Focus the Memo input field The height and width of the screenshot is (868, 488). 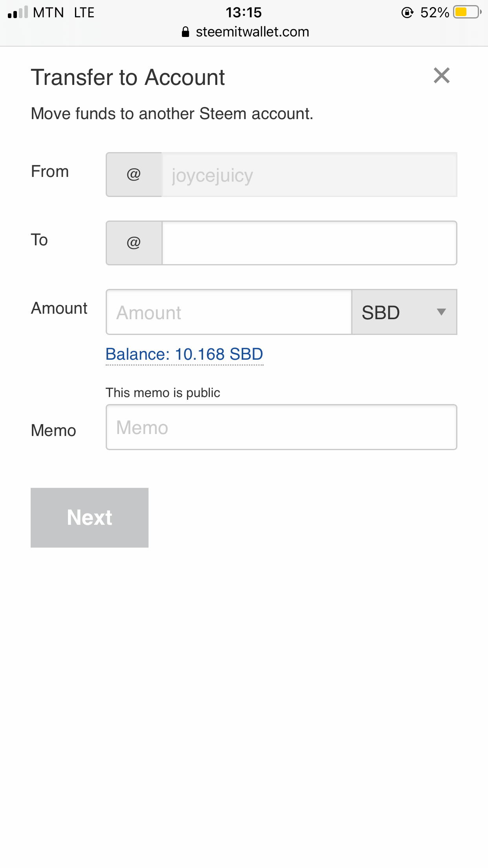coord(281,427)
